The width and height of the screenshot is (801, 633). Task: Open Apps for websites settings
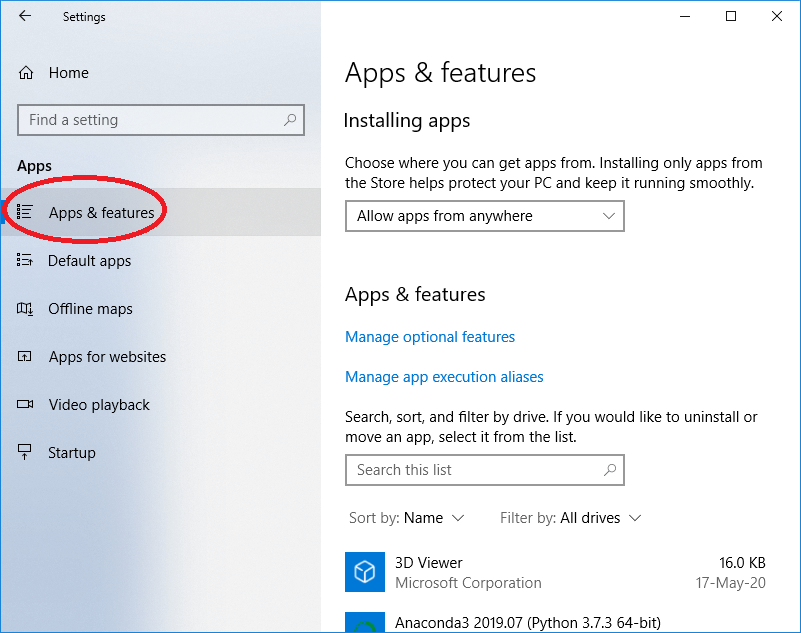161,357
